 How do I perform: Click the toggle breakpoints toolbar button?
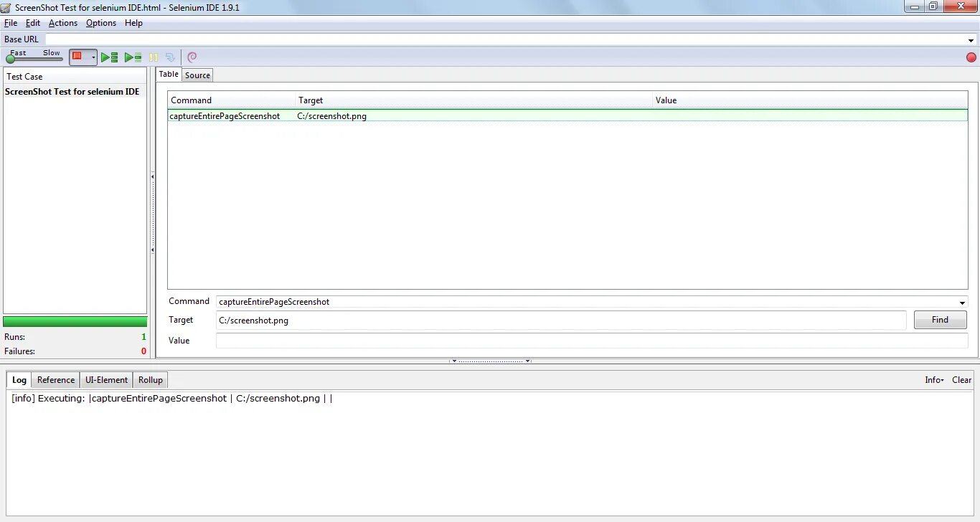(x=77, y=57)
